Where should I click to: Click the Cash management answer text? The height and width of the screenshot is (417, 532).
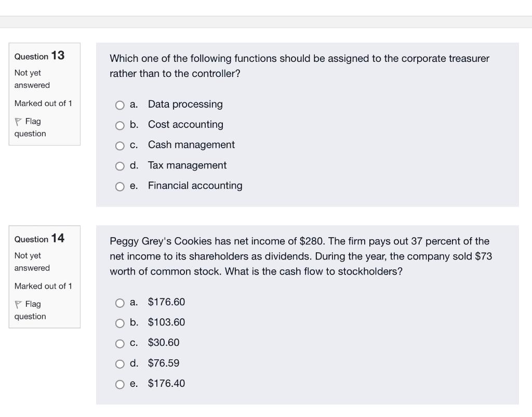[191, 145]
